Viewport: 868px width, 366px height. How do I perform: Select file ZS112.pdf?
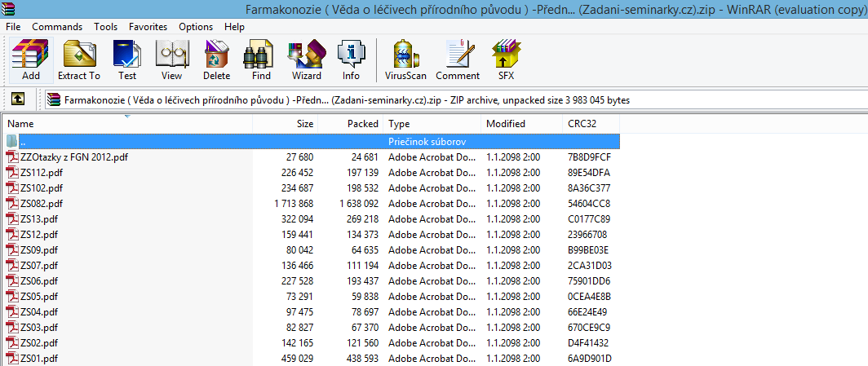pos(42,173)
